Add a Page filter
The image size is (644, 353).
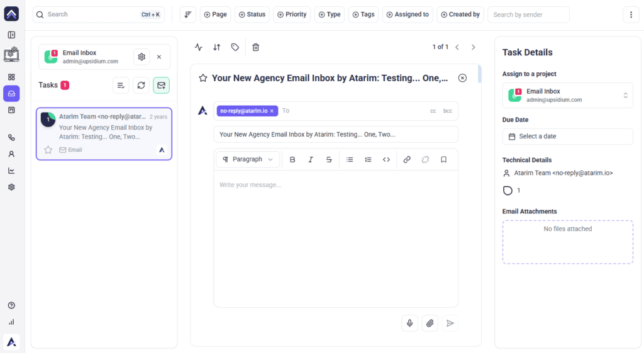pyautogui.click(x=216, y=14)
